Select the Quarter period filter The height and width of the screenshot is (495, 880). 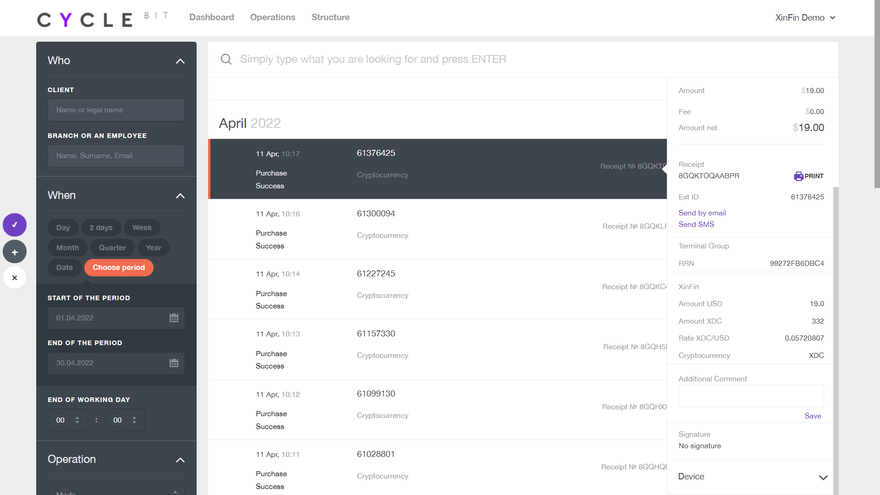pos(112,248)
